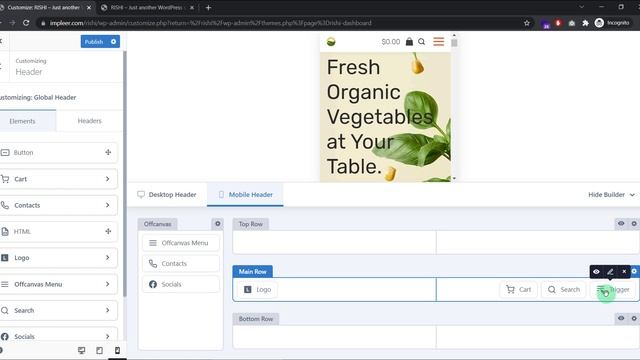Click search icon in preview header
This screenshot has height=360, width=640.
[x=422, y=42]
